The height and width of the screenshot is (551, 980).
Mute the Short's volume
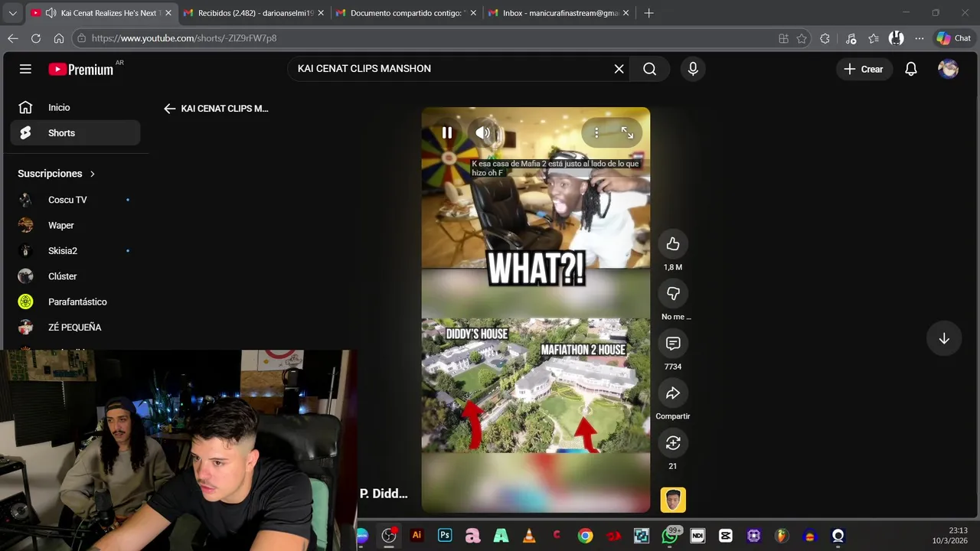(483, 133)
